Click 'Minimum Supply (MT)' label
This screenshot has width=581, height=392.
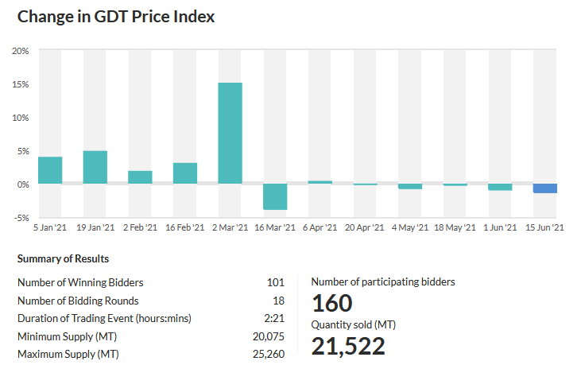click(x=67, y=337)
